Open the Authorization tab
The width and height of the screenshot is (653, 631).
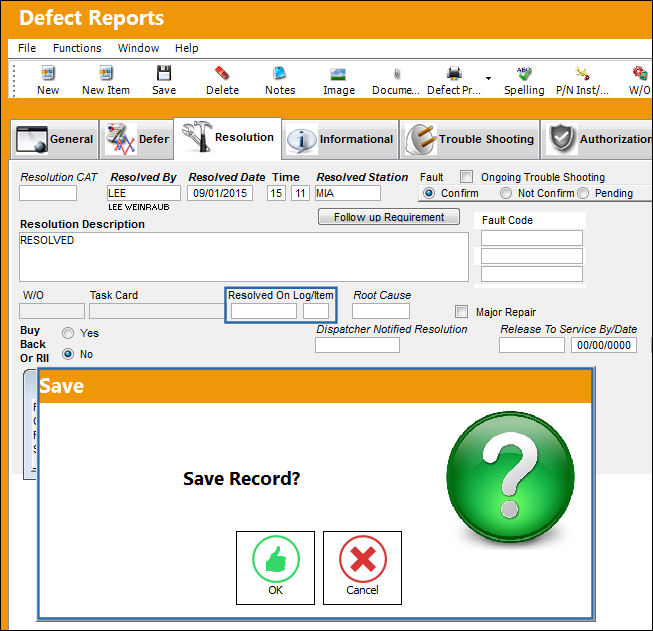coord(597,139)
